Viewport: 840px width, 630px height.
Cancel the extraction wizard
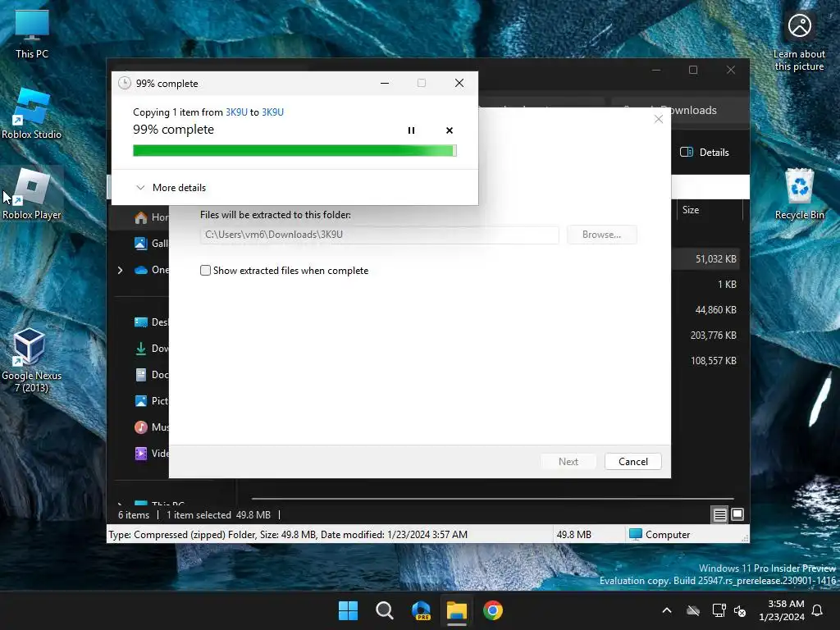632,461
